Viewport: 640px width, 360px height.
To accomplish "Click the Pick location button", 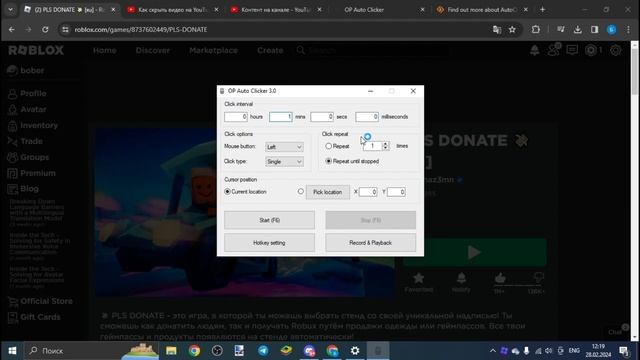I will coord(328,192).
